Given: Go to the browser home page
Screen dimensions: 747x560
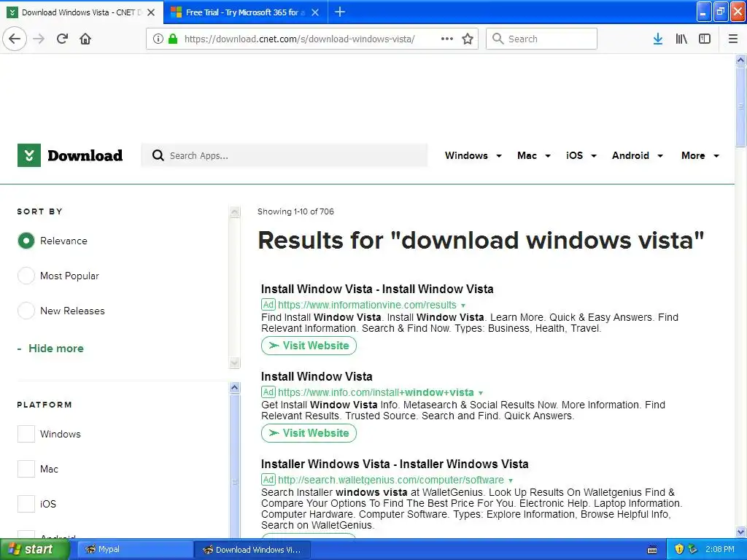Looking at the screenshot, I should pos(85,39).
